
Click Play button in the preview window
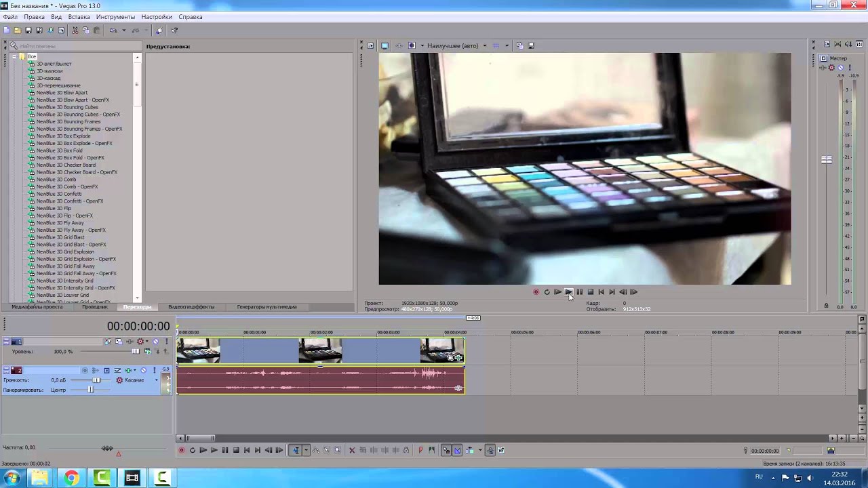tap(568, 292)
